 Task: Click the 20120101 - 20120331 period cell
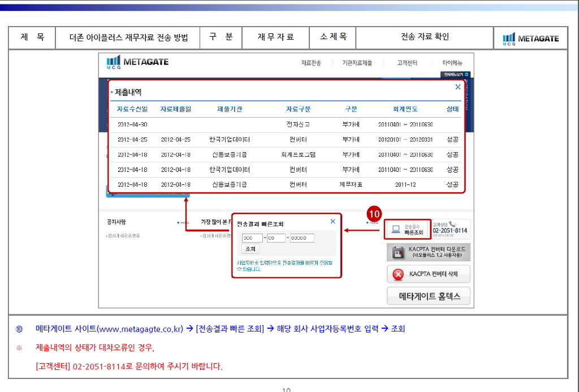405,140
